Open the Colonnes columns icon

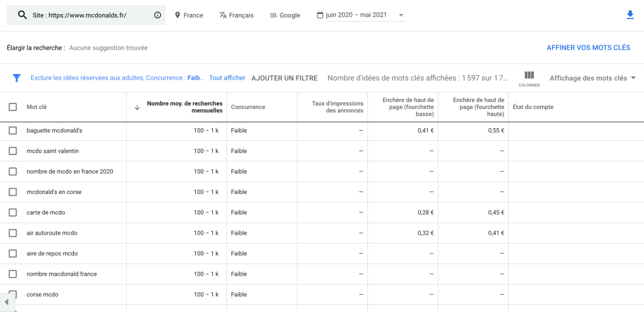(x=529, y=78)
